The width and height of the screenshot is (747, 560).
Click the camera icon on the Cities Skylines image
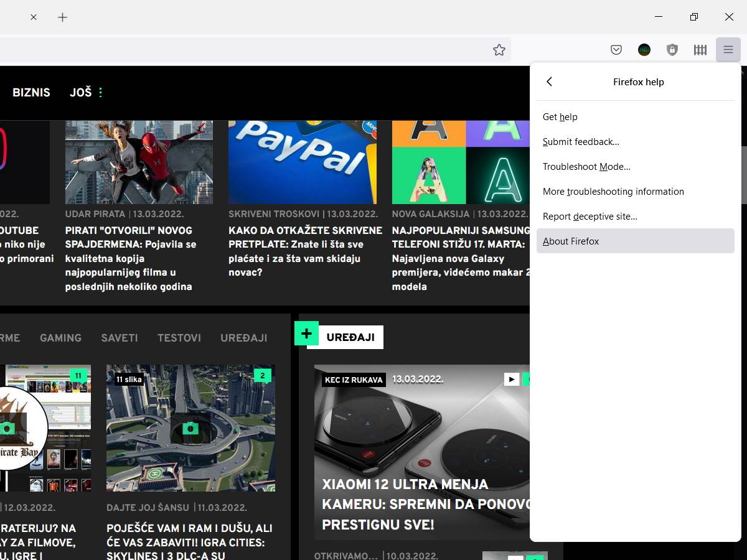coord(190,428)
